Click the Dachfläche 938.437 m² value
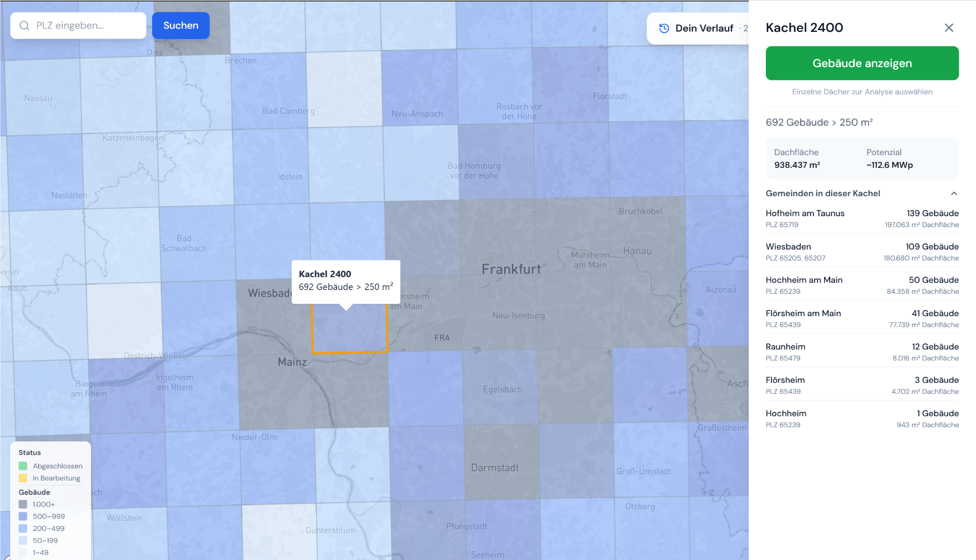 coord(797,165)
